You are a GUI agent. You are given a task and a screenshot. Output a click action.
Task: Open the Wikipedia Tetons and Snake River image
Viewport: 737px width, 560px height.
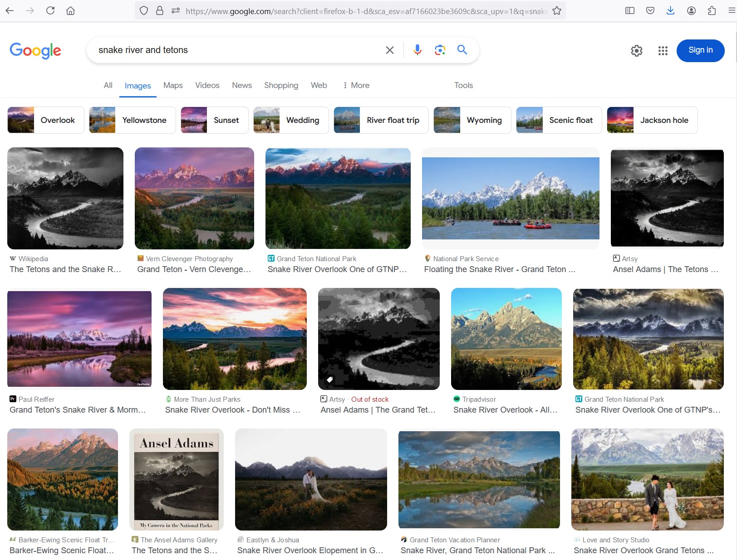point(65,198)
